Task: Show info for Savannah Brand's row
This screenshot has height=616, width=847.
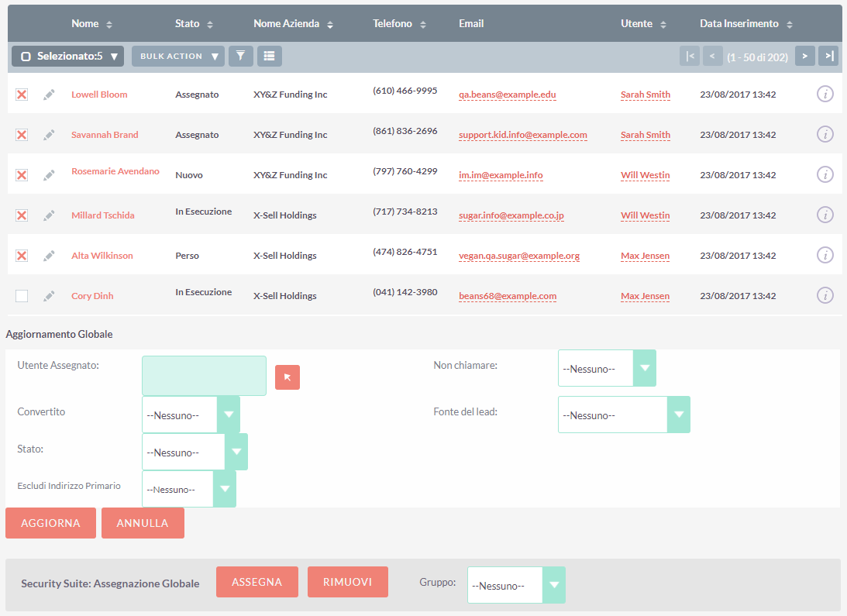Action: pos(825,134)
